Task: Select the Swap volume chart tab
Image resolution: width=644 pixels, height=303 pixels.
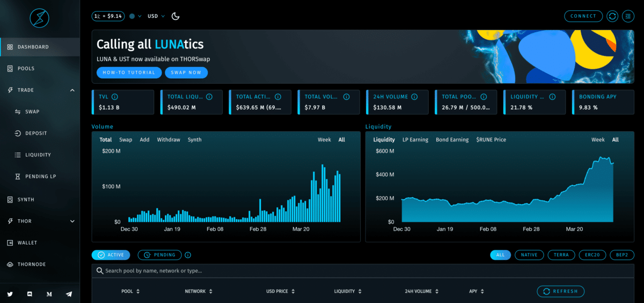Action: [x=126, y=140]
